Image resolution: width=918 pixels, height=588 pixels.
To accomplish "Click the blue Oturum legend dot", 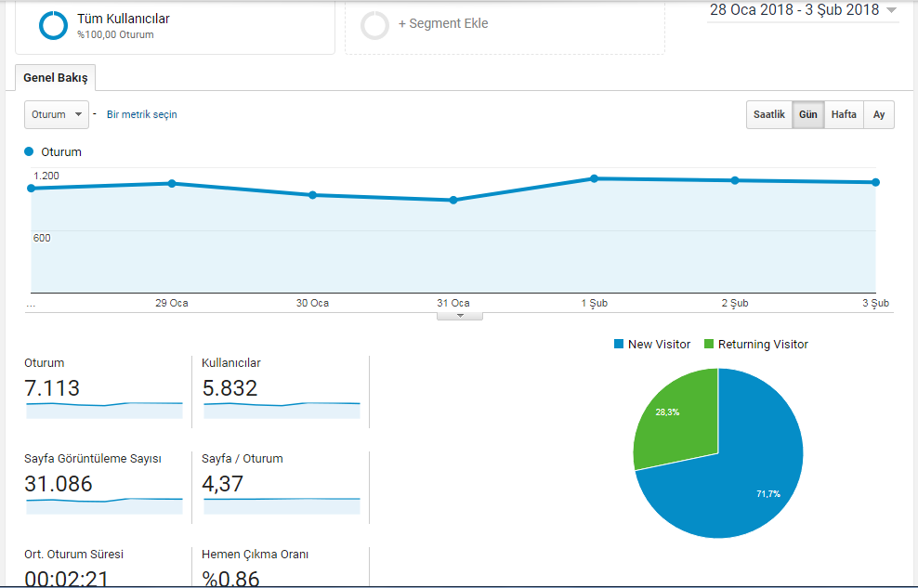I will pyautogui.click(x=29, y=151).
